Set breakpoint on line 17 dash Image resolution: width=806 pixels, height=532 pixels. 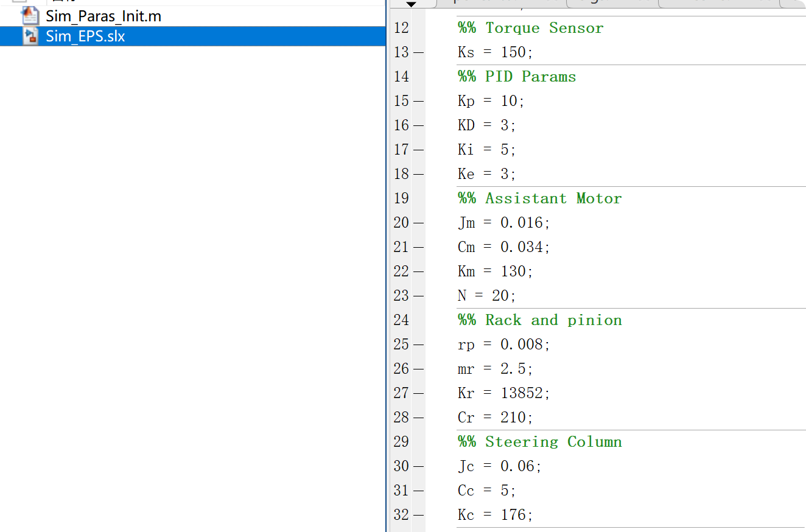point(418,150)
